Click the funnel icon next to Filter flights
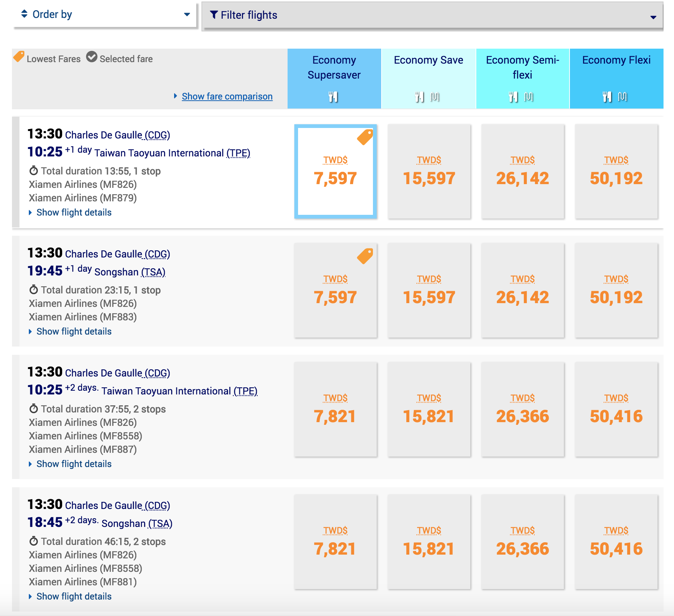The width and height of the screenshot is (674, 616). (x=214, y=15)
